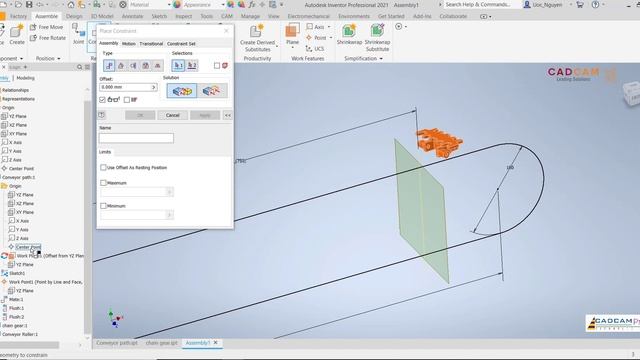The height and width of the screenshot is (360, 640).
Task: Click the Point work feature tool
Action: pos(316,38)
